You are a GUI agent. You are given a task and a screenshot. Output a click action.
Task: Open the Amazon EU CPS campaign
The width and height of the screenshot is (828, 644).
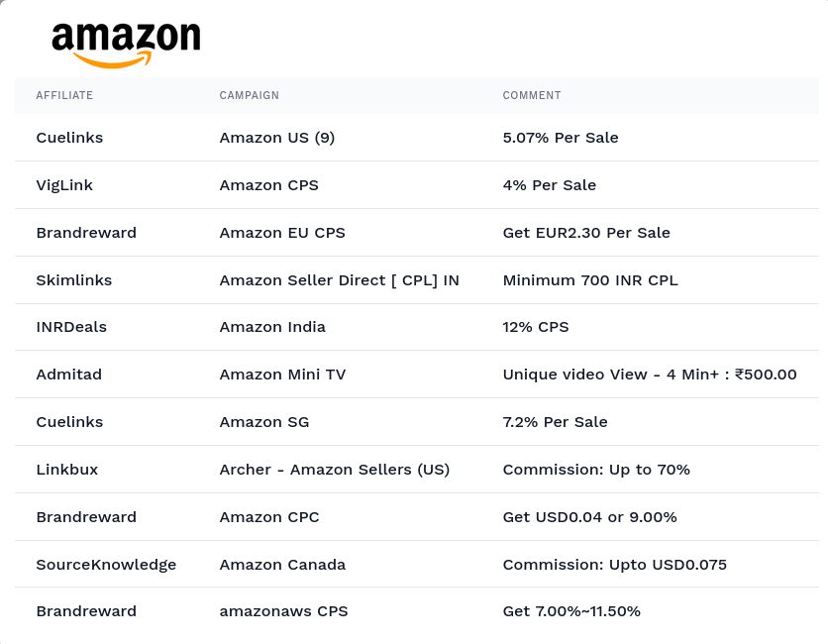pyautogui.click(x=282, y=233)
